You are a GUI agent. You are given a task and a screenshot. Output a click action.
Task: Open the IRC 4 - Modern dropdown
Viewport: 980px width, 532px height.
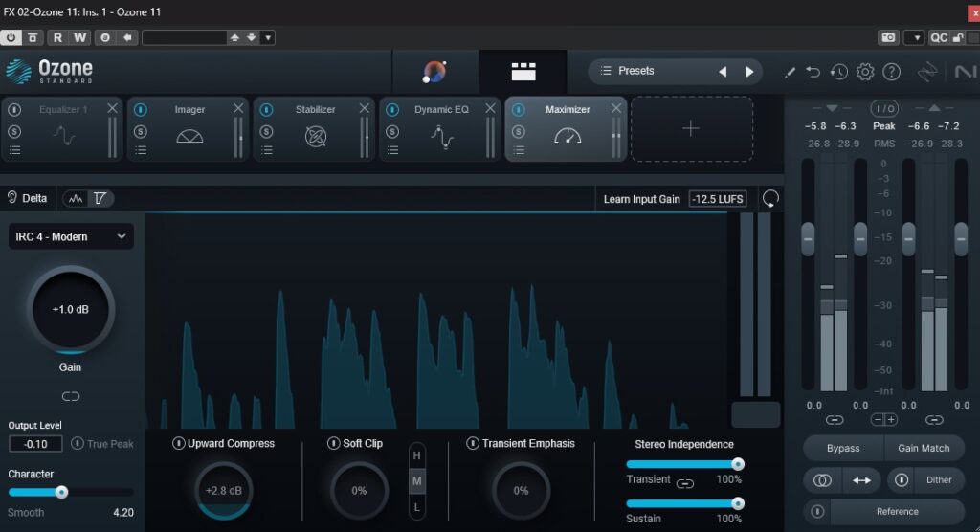click(71, 236)
